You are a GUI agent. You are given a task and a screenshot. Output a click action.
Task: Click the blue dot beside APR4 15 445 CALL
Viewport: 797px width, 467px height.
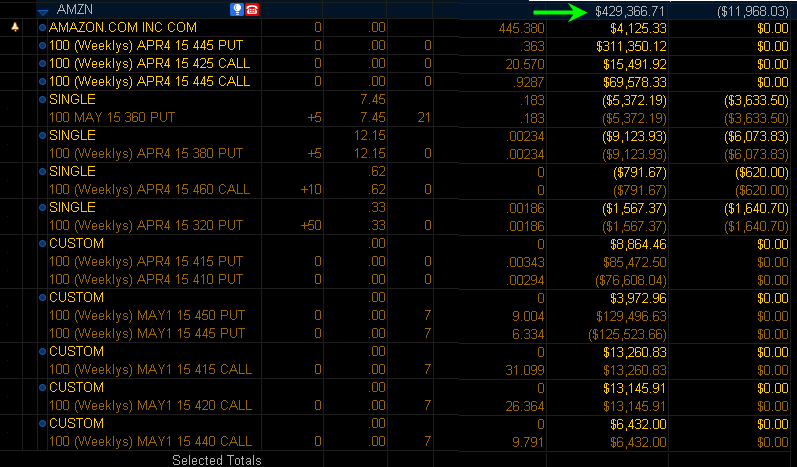[x=42, y=81]
